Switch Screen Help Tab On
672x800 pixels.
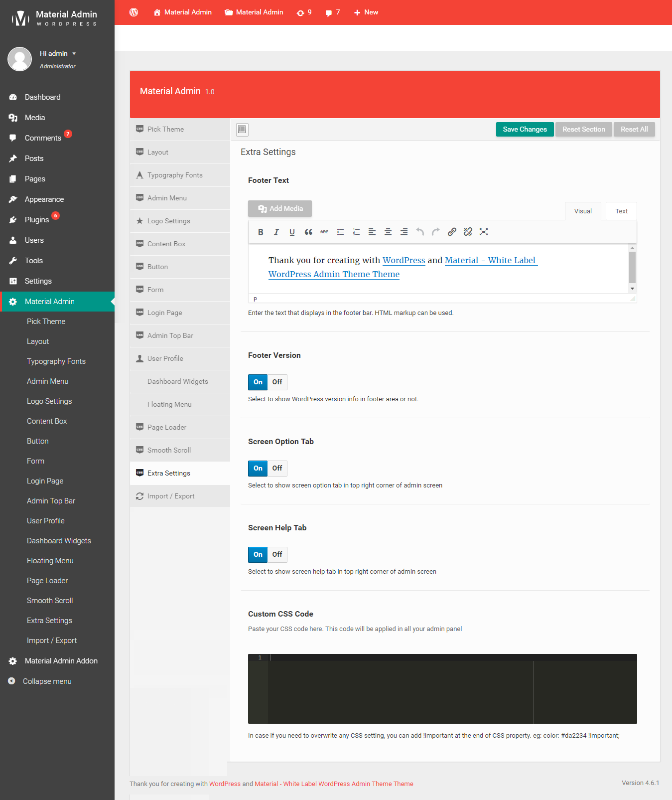click(258, 555)
